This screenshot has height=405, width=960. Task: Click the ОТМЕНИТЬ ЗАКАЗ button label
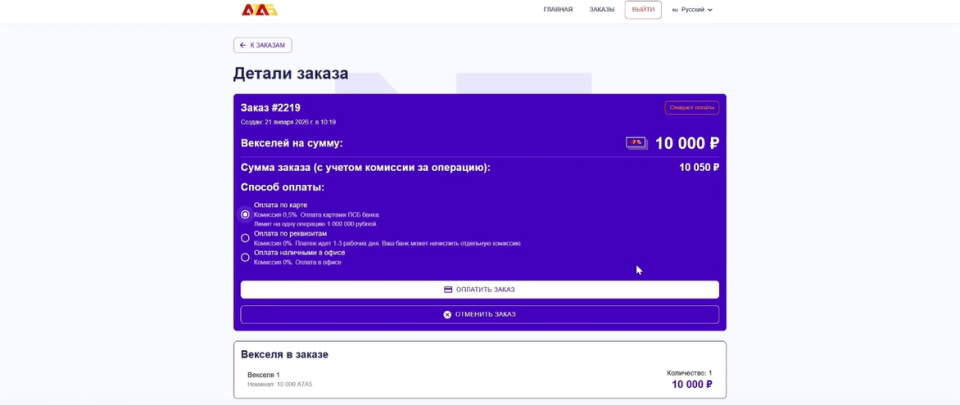(485, 314)
